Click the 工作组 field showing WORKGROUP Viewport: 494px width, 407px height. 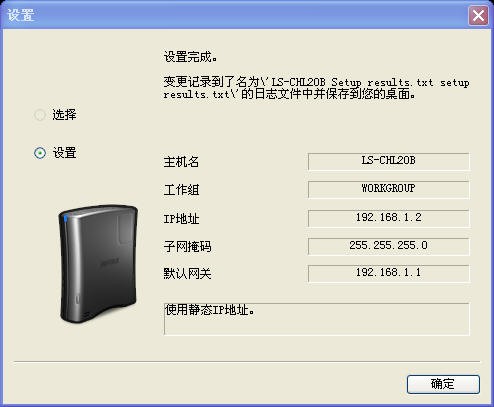[x=389, y=189]
